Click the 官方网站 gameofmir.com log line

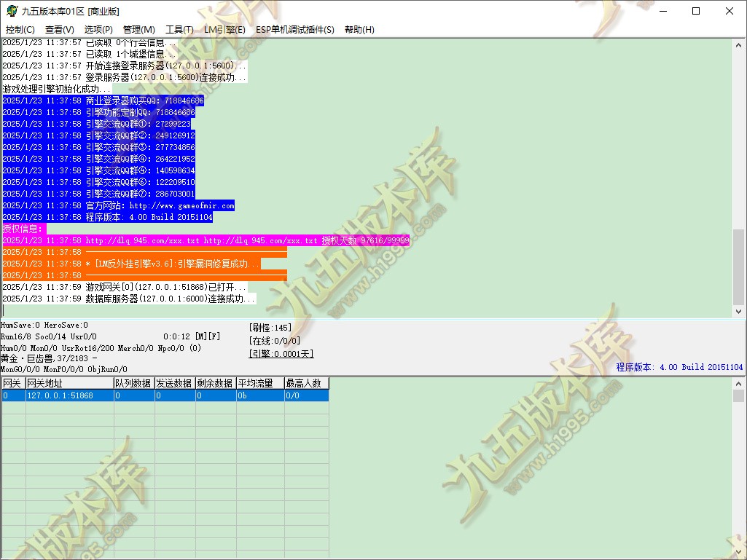[x=118, y=205]
